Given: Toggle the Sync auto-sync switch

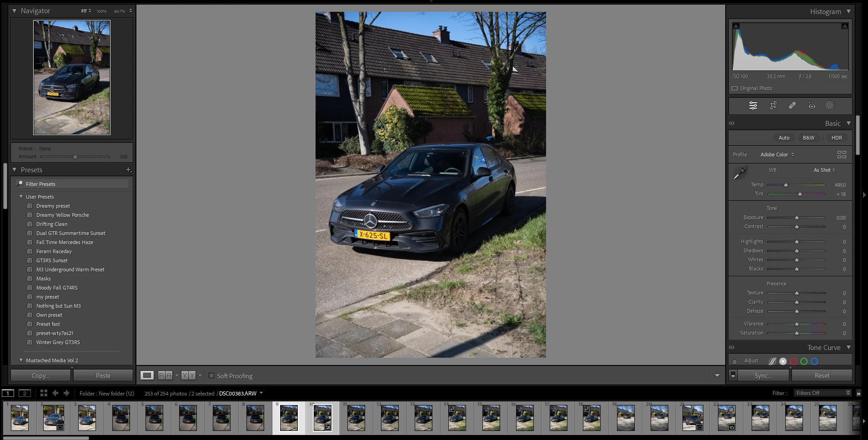Looking at the screenshot, I should (x=733, y=375).
